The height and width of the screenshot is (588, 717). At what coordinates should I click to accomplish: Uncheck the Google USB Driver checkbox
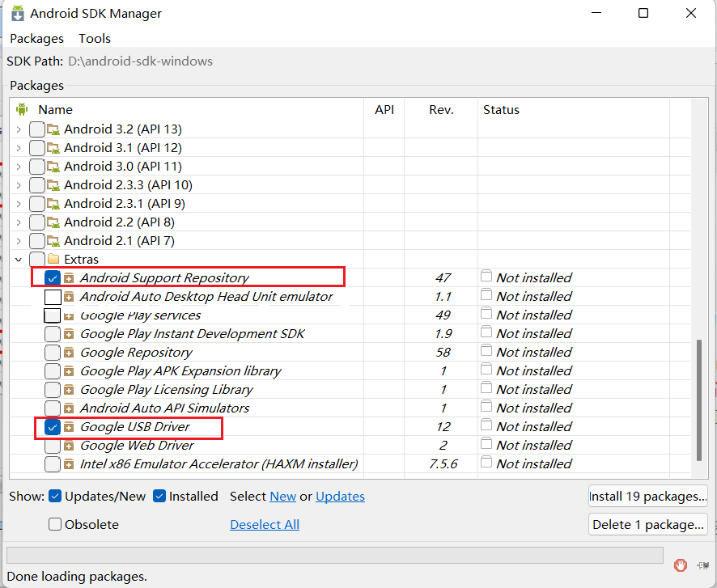point(52,427)
